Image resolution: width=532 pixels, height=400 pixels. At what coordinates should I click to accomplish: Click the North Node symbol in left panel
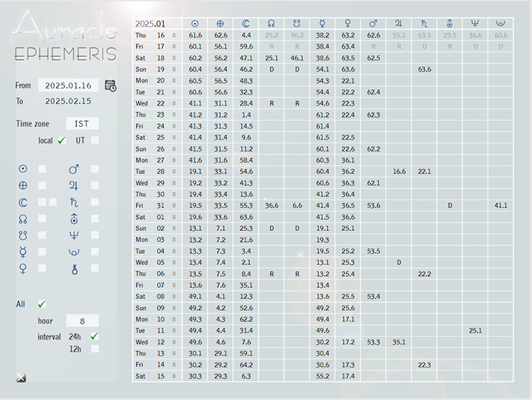(23, 219)
